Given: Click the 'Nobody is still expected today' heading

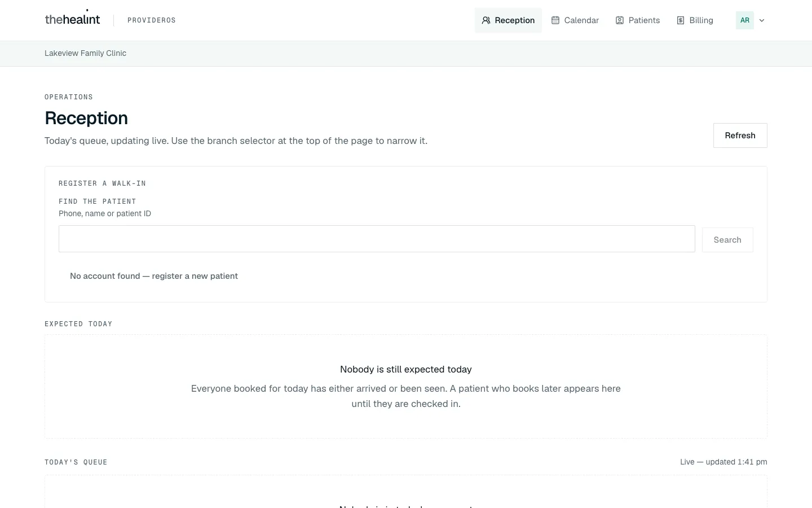Looking at the screenshot, I should [x=406, y=369].
